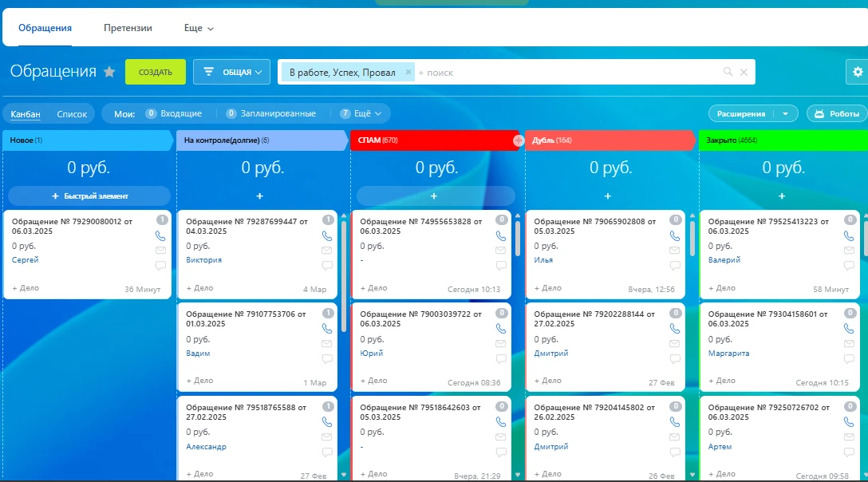Click the add-stage plus after СПАМ column

518,140
